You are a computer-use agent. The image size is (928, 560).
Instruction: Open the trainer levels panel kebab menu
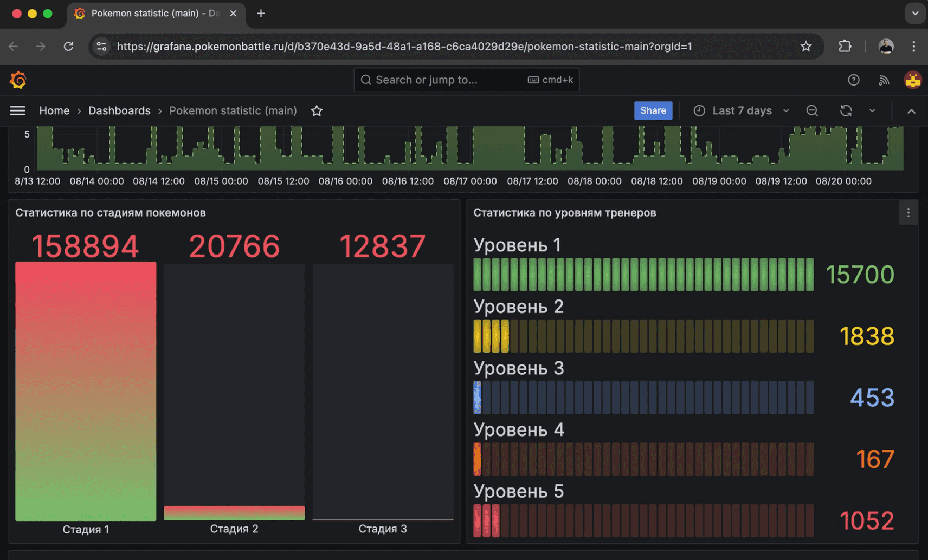pos(908,213)
